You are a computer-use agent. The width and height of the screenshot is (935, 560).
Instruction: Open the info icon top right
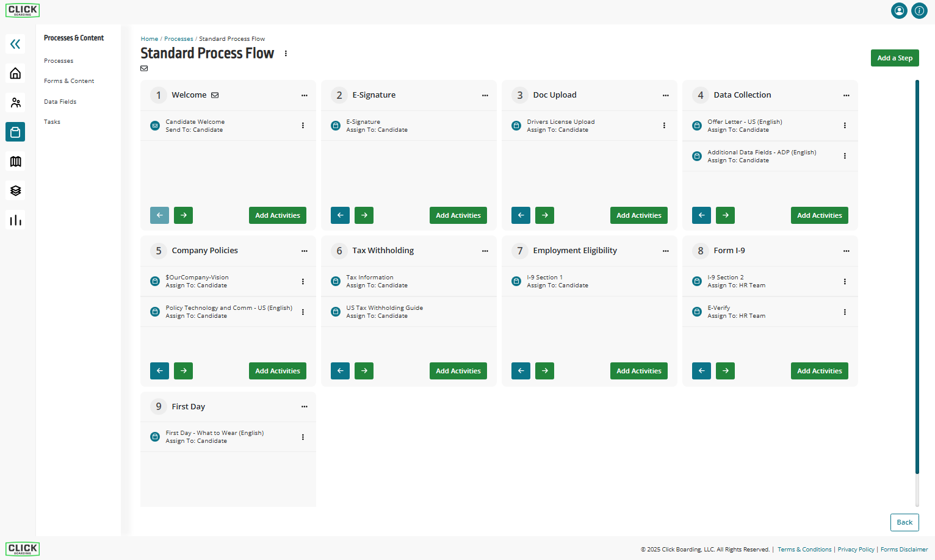click(919, 10)
